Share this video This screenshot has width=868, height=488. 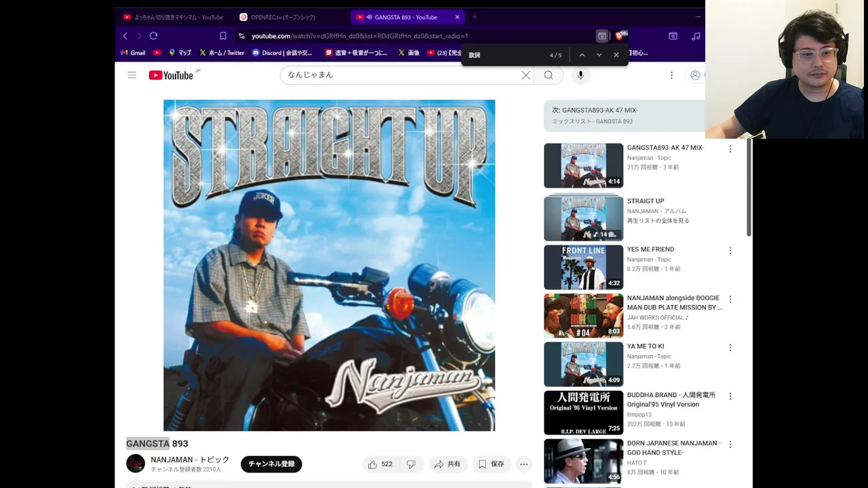448,464
